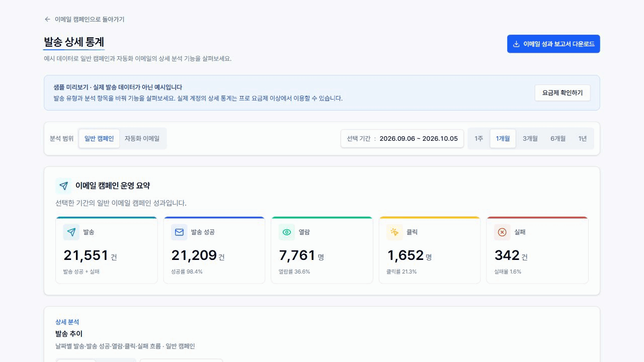
Task: Click the 21,209 발송 성공 count value
Action: coord(194,255)
